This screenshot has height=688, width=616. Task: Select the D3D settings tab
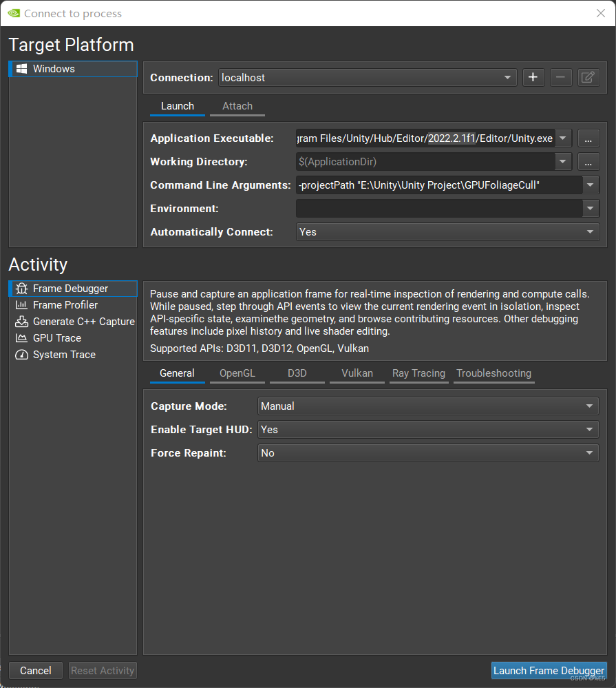coord(297,373)
